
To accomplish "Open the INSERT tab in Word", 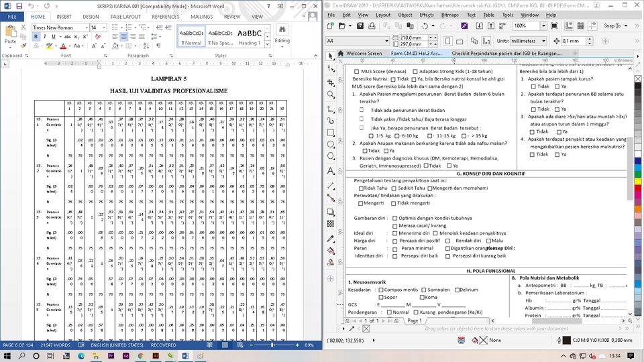I will (x=64, y=17).
